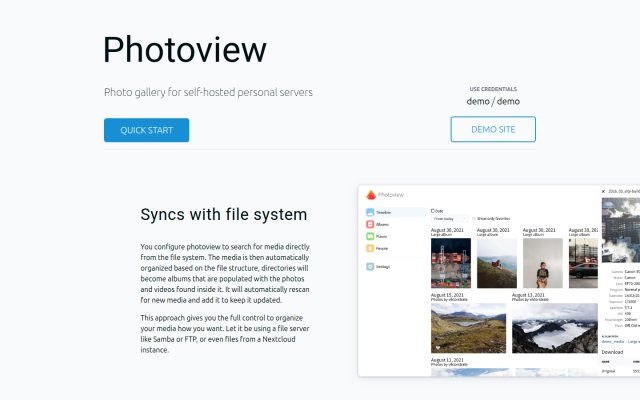
Task: Click the Download heading in the details panel
Action: click(x=612, y=352)
